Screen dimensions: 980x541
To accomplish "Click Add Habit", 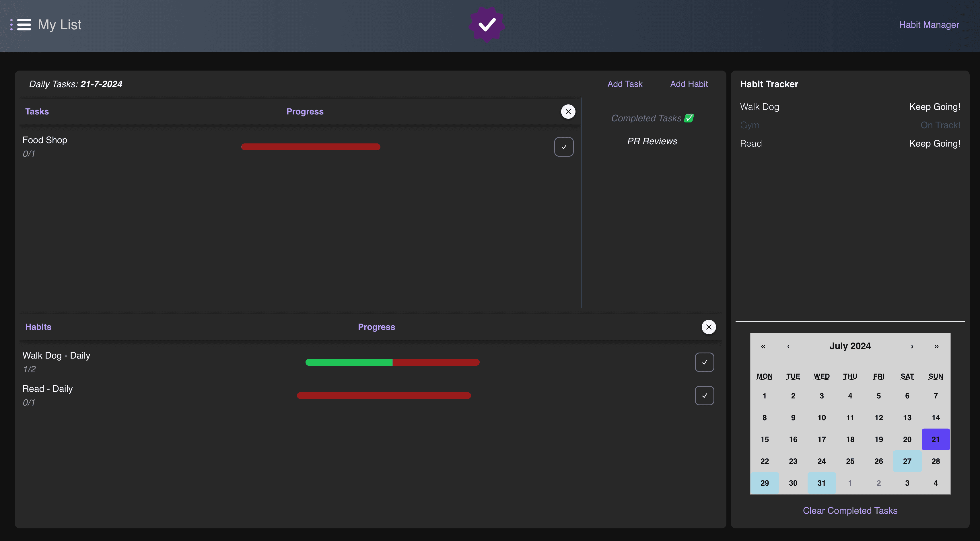I will point(689,84).
